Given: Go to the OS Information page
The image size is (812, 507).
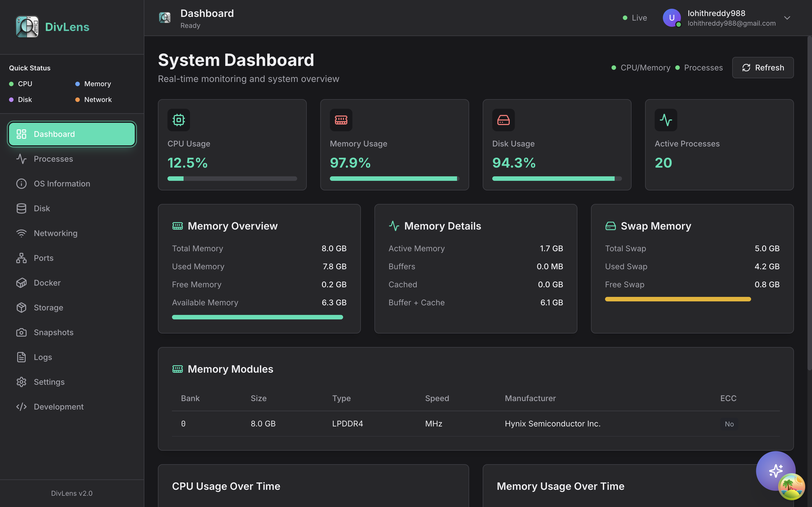Looking at the screenshot, I should point(62,183).
